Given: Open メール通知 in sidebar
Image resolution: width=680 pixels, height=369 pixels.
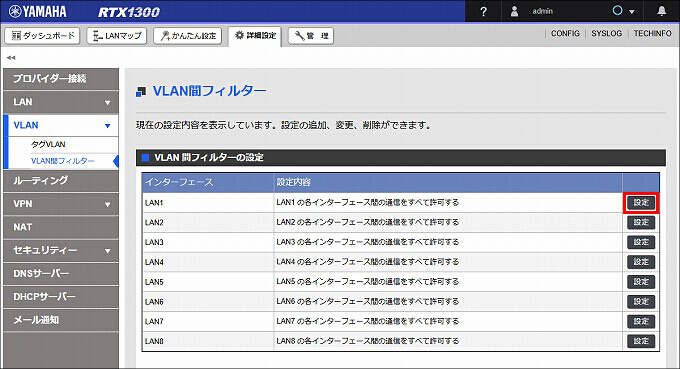Looking at the screenshot, I should pyautogui.click(x=61, y=320).
